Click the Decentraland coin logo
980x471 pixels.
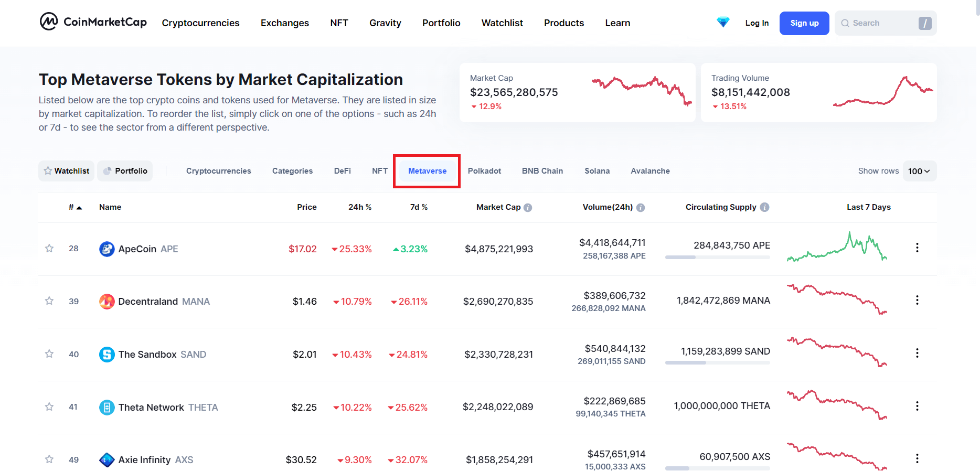pos(107,302)
